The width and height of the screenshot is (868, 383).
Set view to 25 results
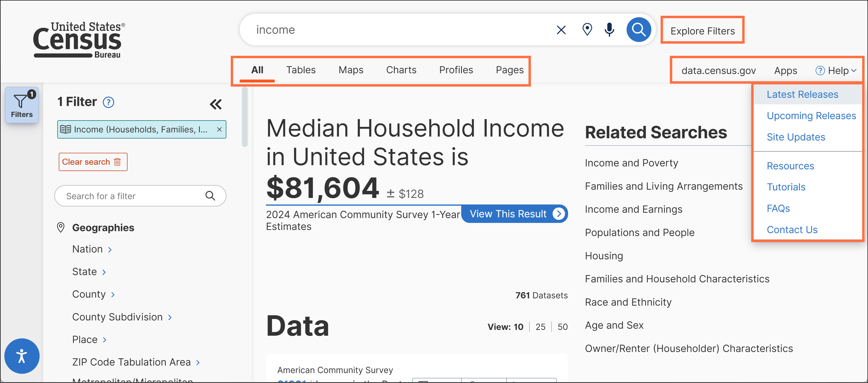click(540, 327)
